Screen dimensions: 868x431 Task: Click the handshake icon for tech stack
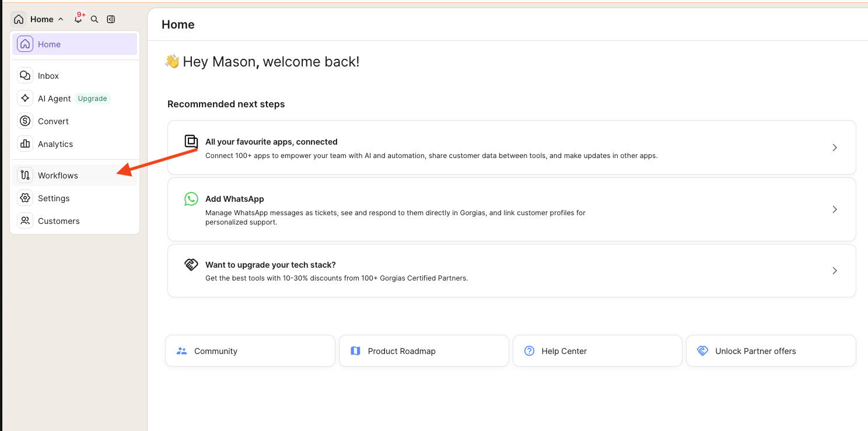click(191, 265)
